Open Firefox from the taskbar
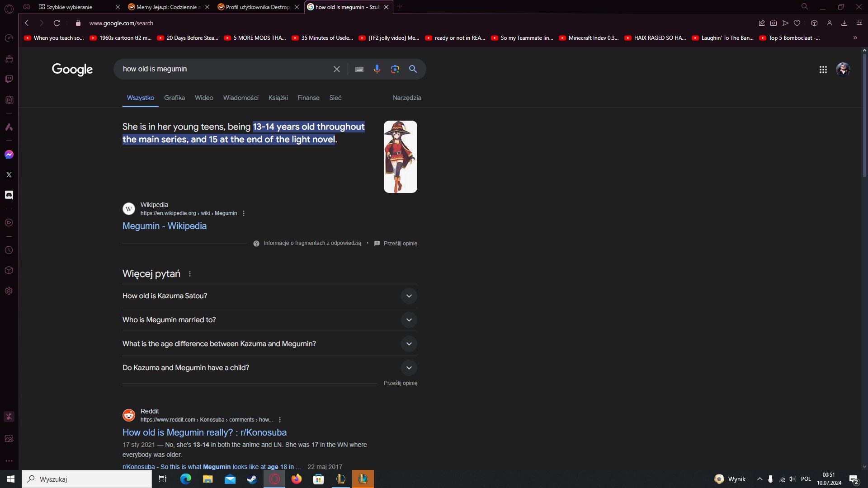Image resolution: width=868 pixels, height=488 pixels. 297,479
